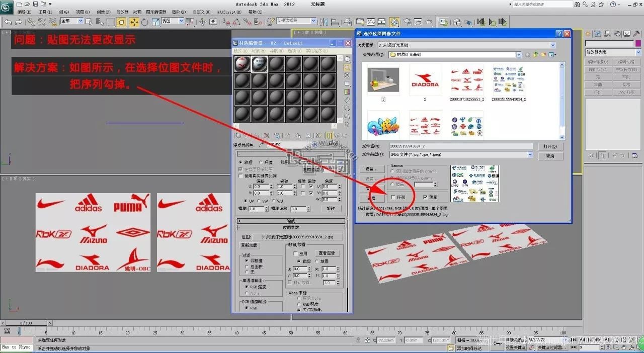Go up one folder level in file dialog
The width and height of the screenshot is (644, 353).
[x=536, y=54]
